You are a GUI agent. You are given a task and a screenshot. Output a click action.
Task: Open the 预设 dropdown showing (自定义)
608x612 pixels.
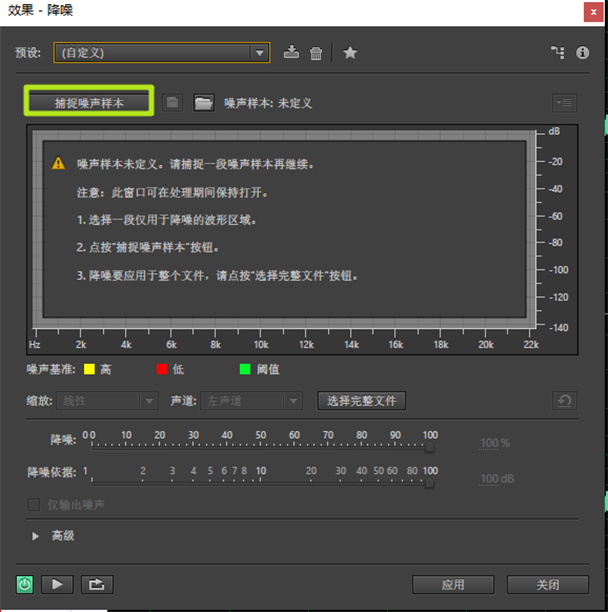coord(161,52)
